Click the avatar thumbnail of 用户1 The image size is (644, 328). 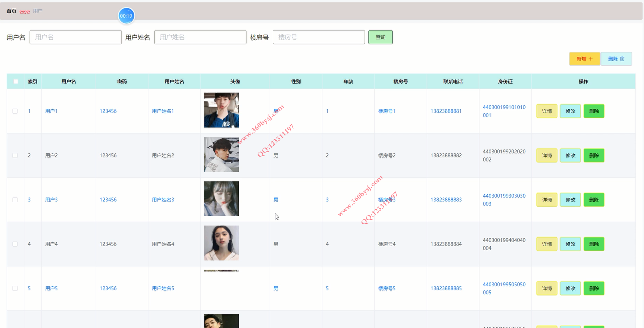(222, 110)
